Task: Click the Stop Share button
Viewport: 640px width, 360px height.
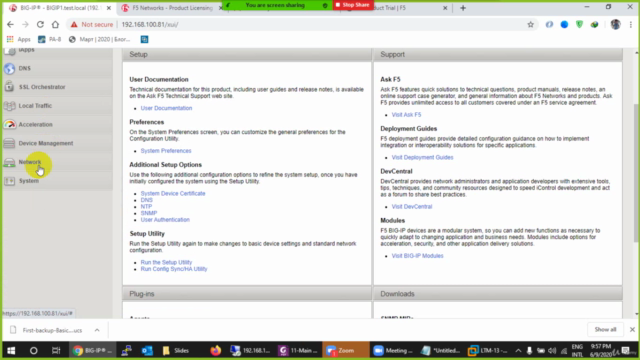Action: click(353, 5)
